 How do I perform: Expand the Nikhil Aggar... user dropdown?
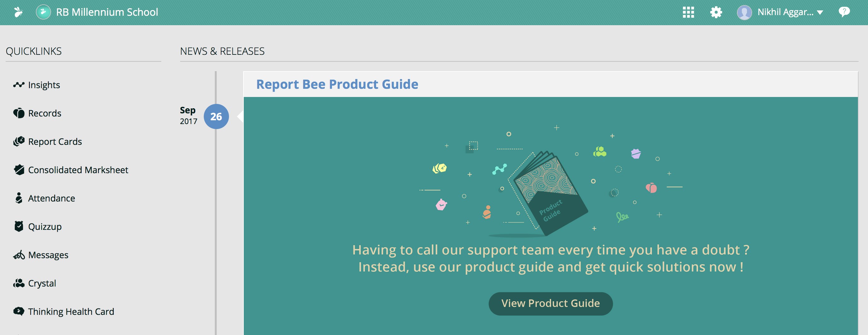[820, 13]
